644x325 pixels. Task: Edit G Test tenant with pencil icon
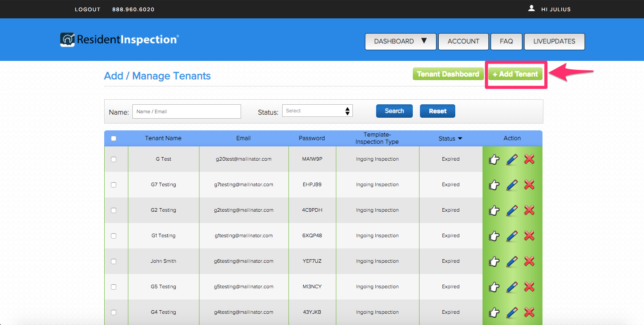[512, 159]
